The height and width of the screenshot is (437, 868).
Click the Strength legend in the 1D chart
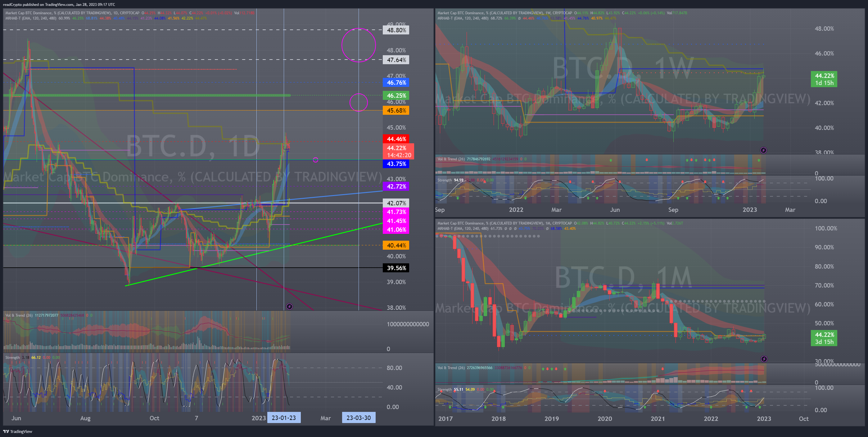click(x=32, y=358)
